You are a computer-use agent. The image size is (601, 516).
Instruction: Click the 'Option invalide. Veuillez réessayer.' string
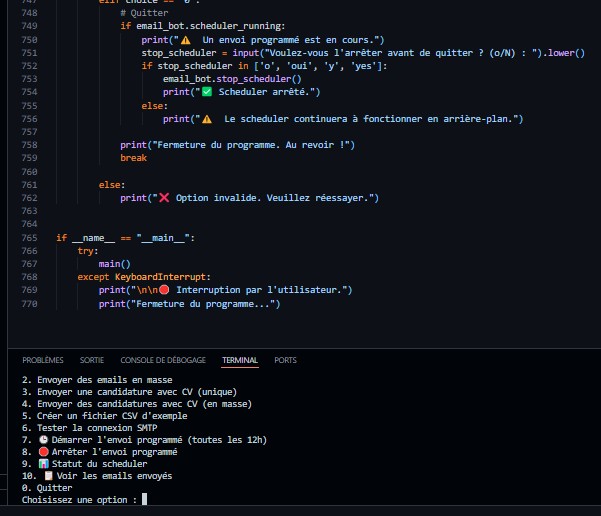tap(272, 197)
